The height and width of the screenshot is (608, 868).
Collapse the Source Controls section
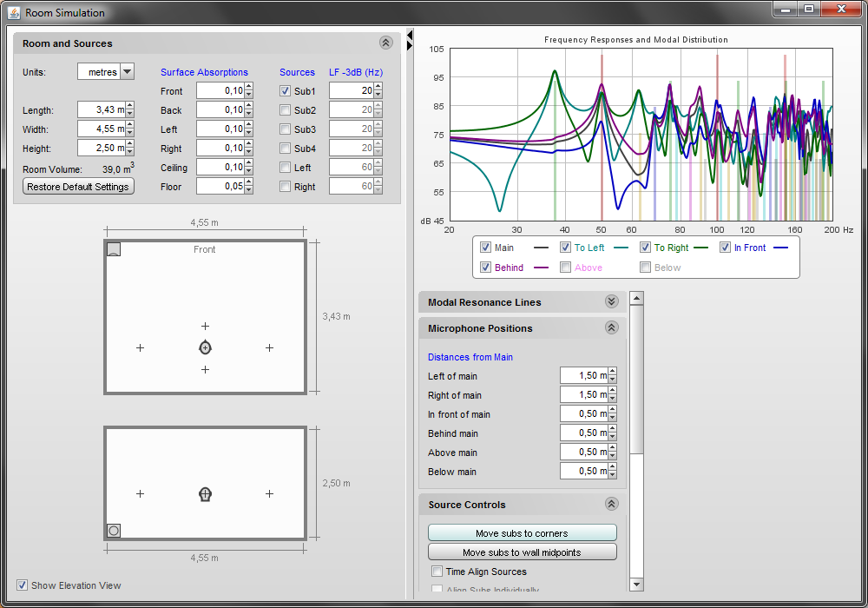point(611,504)
